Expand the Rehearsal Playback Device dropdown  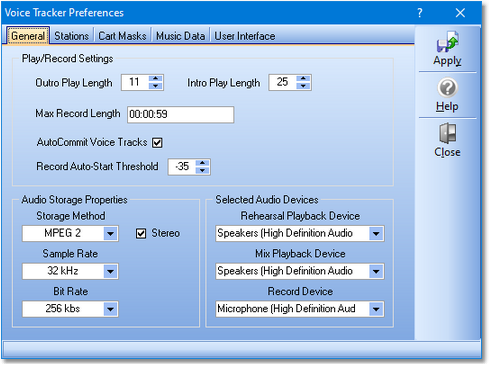coord(376,233)
